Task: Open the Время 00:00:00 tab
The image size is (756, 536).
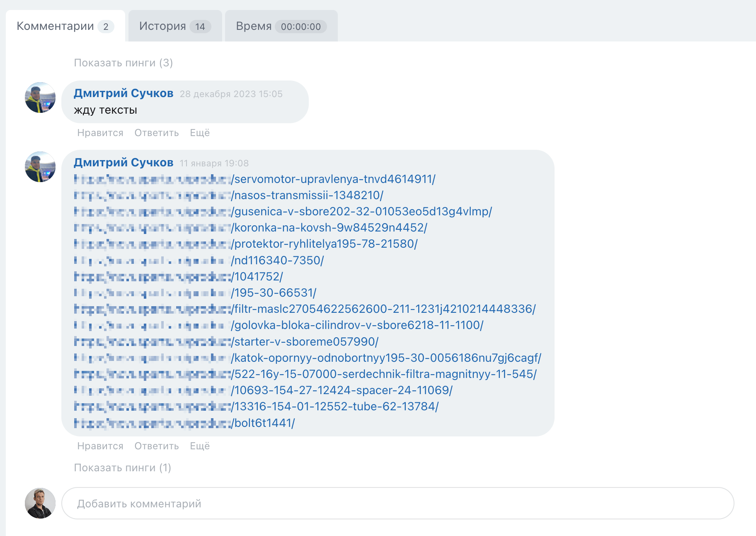Action: coord(281,26)
